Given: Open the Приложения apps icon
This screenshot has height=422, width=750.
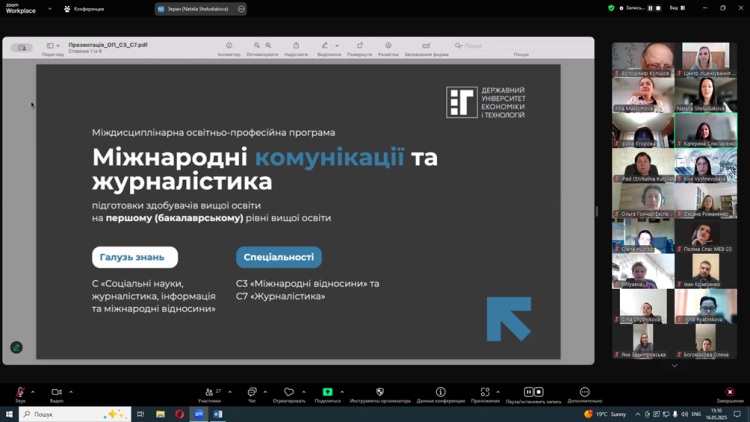Looking at the screenshot, I should click(x=485, y=393).
